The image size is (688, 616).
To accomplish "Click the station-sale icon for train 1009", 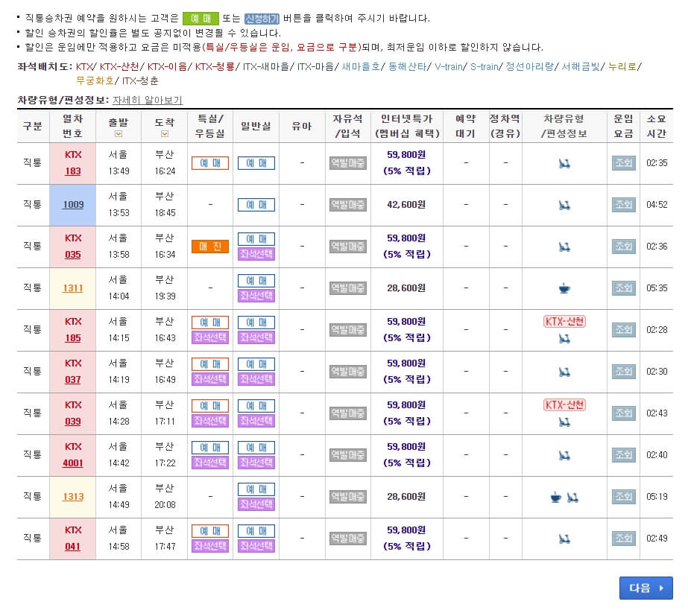I will (347, 205).
